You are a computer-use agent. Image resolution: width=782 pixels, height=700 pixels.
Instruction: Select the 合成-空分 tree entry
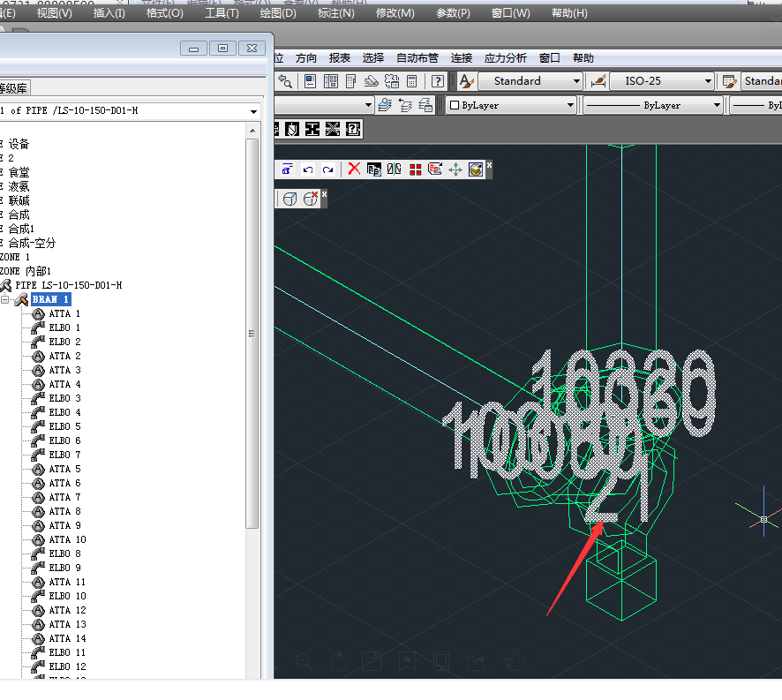pyautogui.click(x=32, y=243)
